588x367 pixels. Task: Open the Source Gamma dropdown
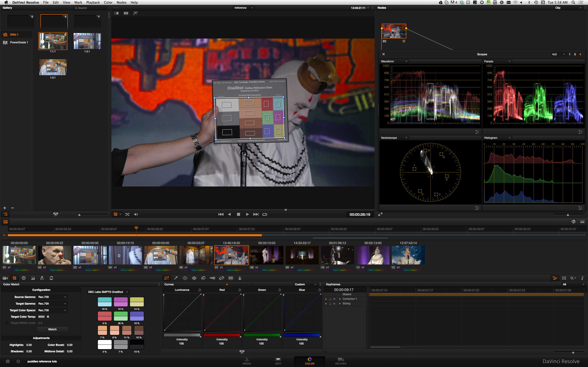tap(52, 297)
